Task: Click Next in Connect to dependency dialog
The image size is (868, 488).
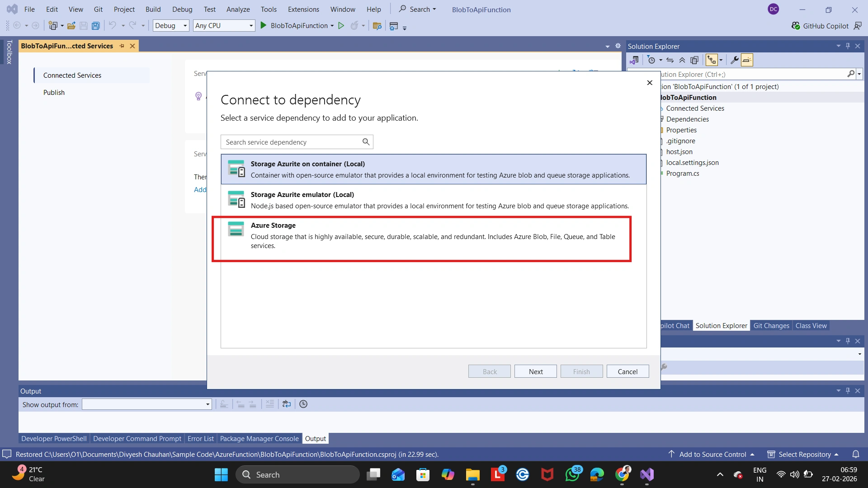Action: pos(536,371)
